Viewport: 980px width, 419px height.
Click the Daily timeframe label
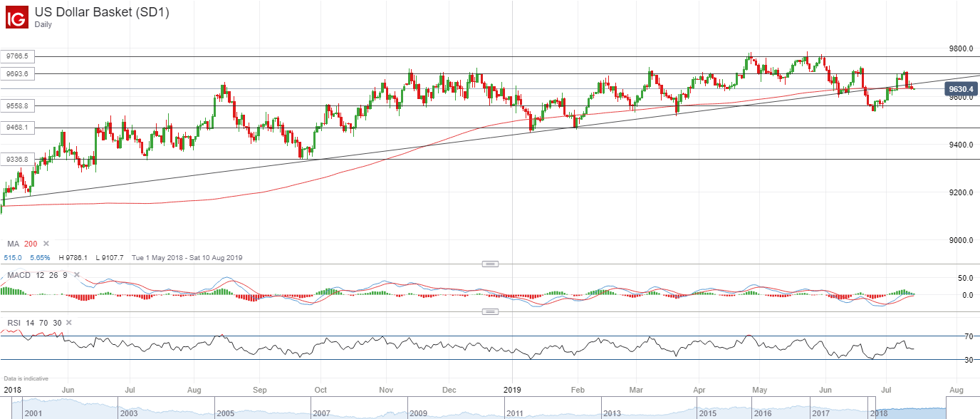coord(45,24)
